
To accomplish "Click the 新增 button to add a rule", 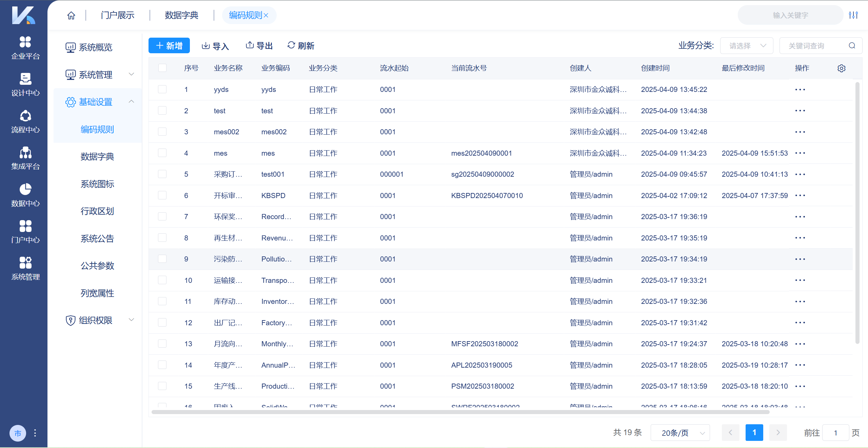I will pos(169,45).
